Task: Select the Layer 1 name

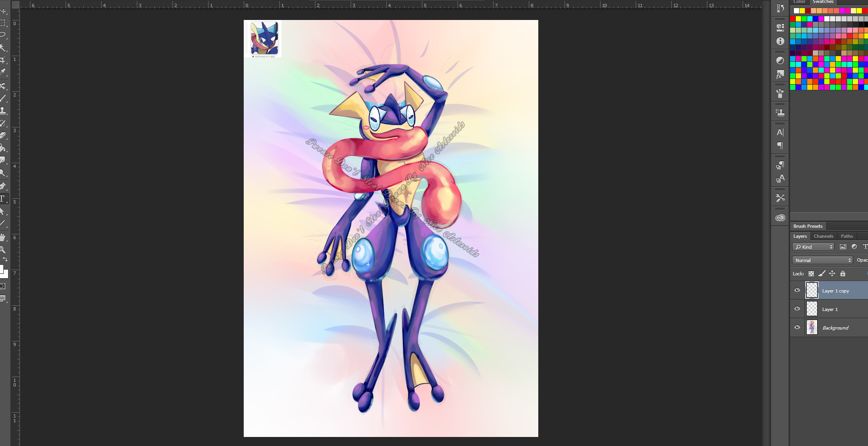Action: click(830, 309)
